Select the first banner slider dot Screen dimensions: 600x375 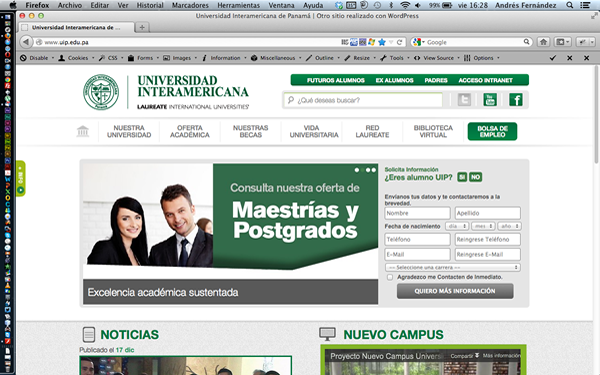(357, 170)
